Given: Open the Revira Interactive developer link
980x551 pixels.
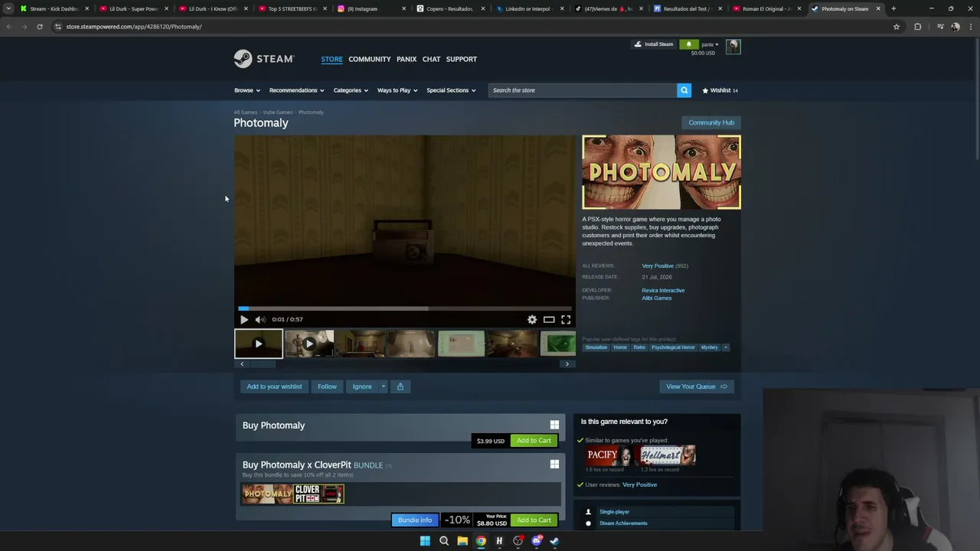Looking at the screenshot, I should point(663,290).
